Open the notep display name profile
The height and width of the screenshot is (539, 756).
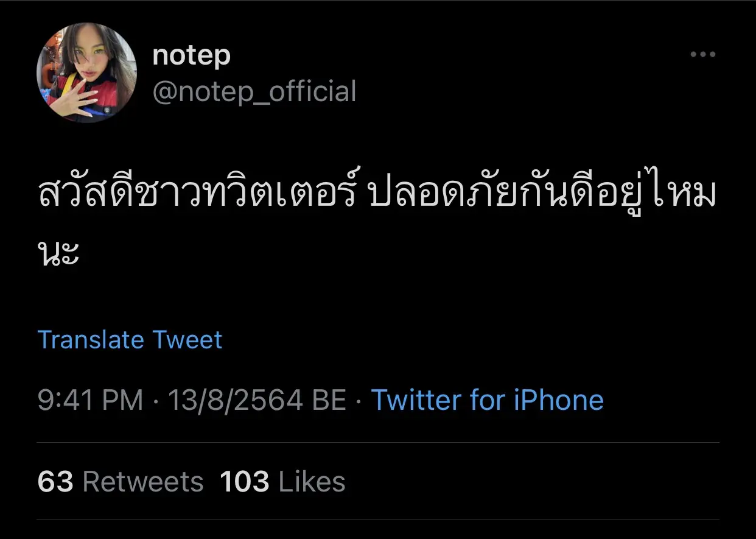pyautogui.click(x=191, y=56)
